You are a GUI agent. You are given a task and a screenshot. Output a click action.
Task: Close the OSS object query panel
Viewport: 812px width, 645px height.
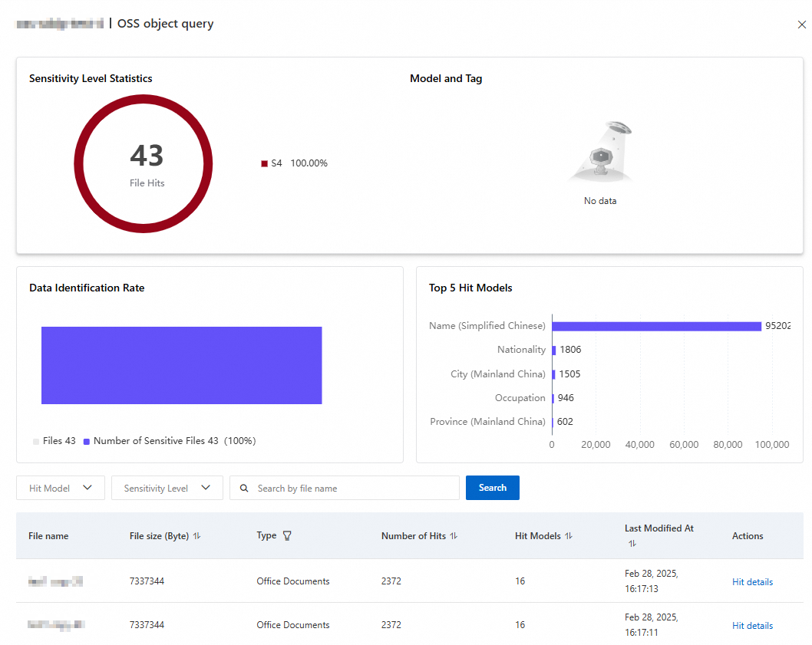point(802,25)
